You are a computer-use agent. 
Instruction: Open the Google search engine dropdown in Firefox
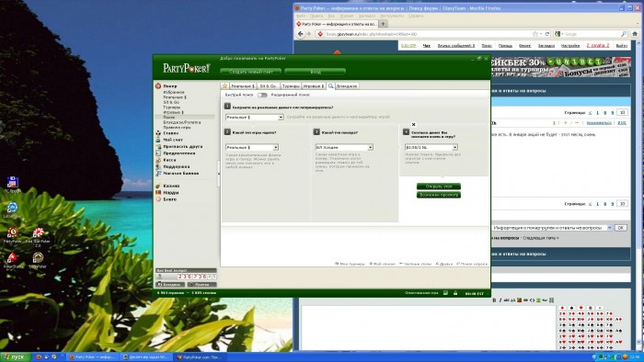point(558,34)
